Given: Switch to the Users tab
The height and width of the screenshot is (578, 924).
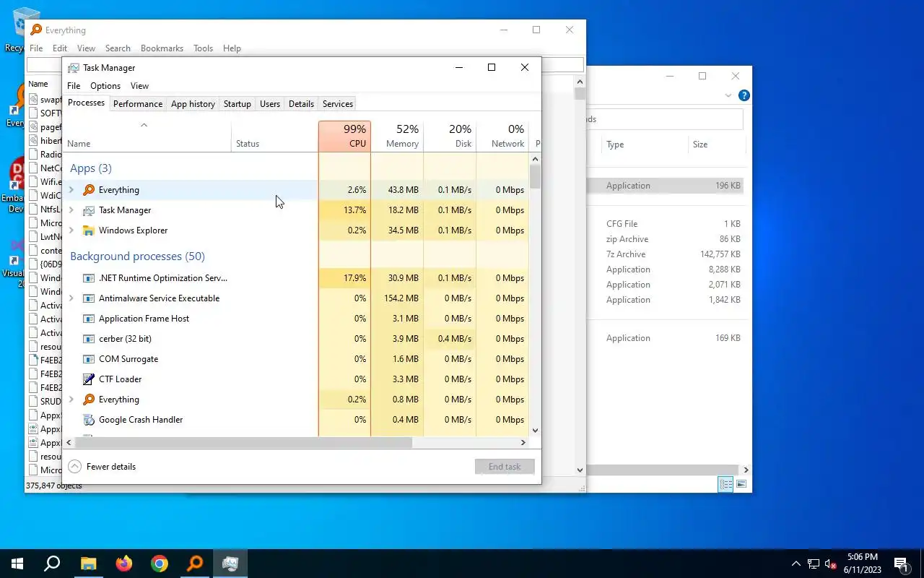Looking at the screenshot, I should point(270,104).
